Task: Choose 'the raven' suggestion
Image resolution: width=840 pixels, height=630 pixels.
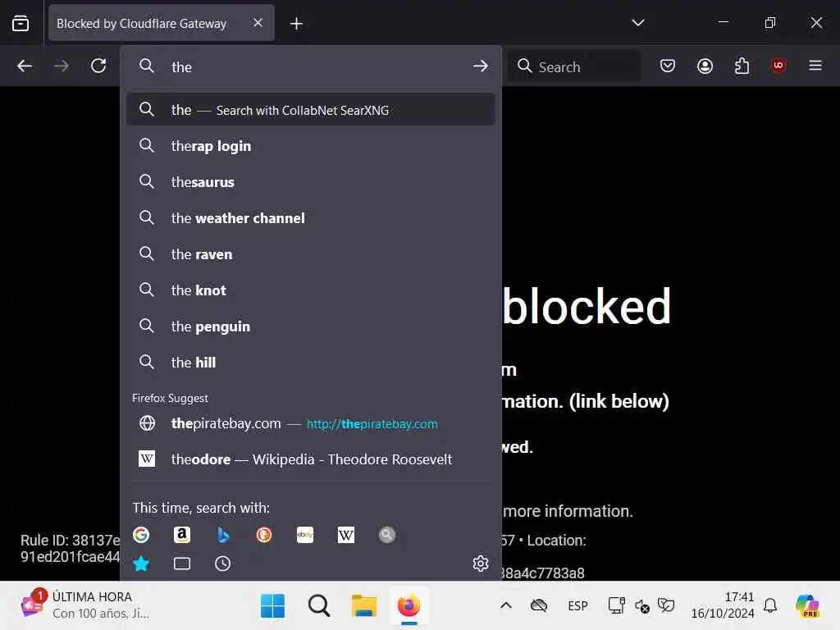Action: 311,254
